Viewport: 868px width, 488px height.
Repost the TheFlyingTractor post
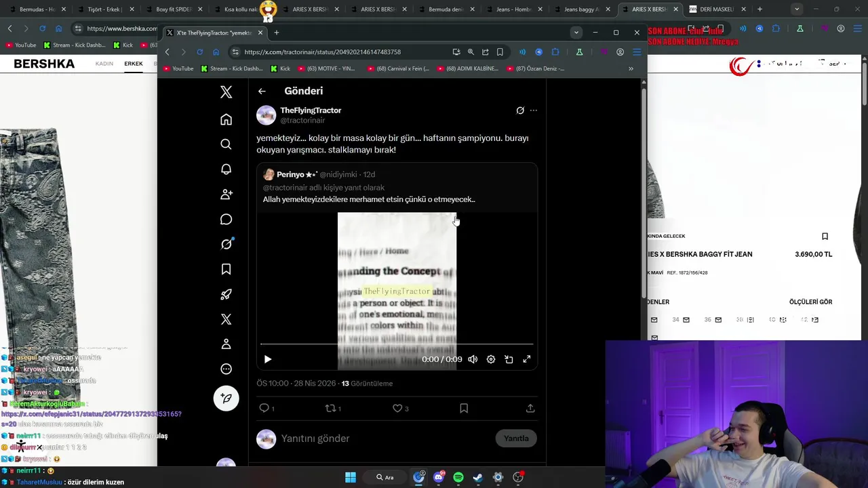tap(331, 408)
